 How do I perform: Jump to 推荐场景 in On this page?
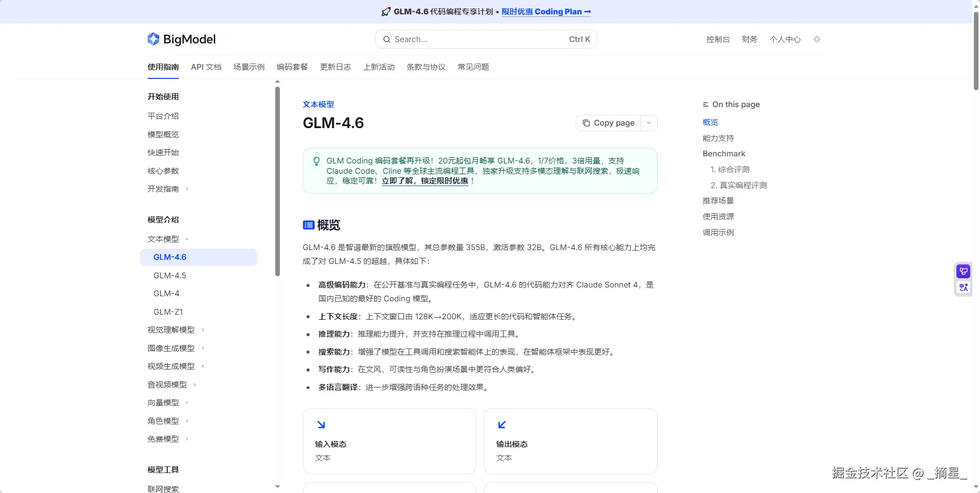718,201
